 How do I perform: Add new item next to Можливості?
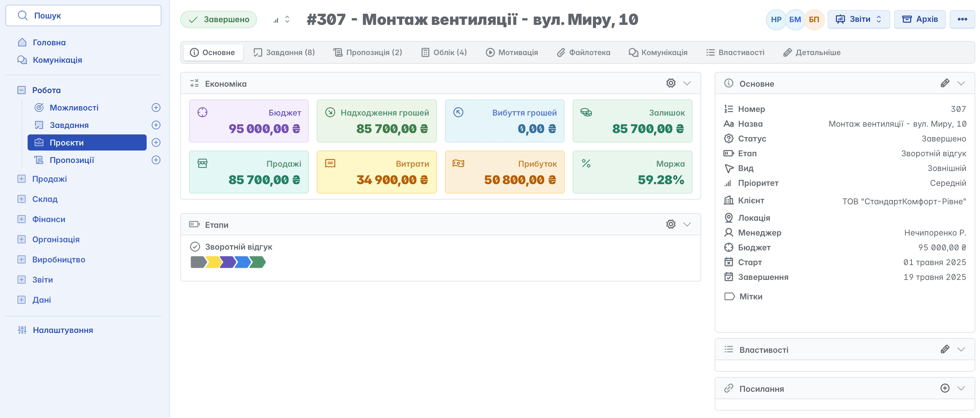(x=156, y=108)
